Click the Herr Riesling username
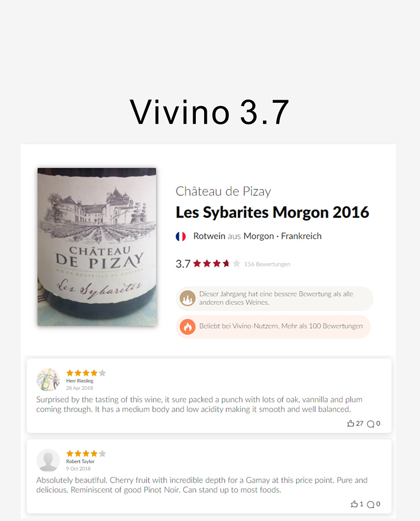This screenshot has width=420, height=521. point(79,381)
